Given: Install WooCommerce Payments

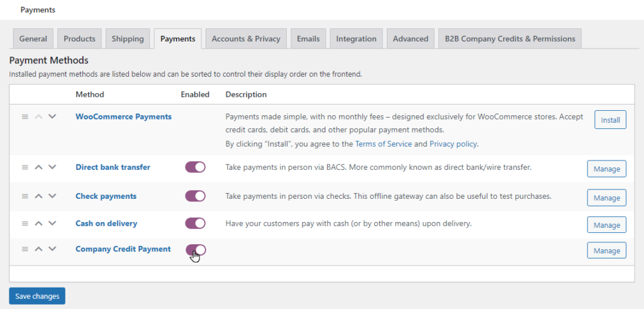Looking at the screenshot, I should pyautogui.click(x=610, y=120).
